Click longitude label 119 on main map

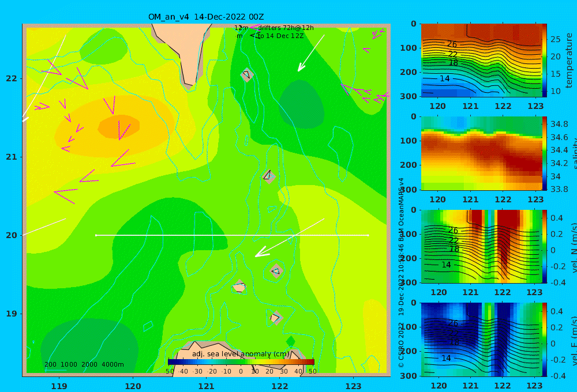pos(59,386)
